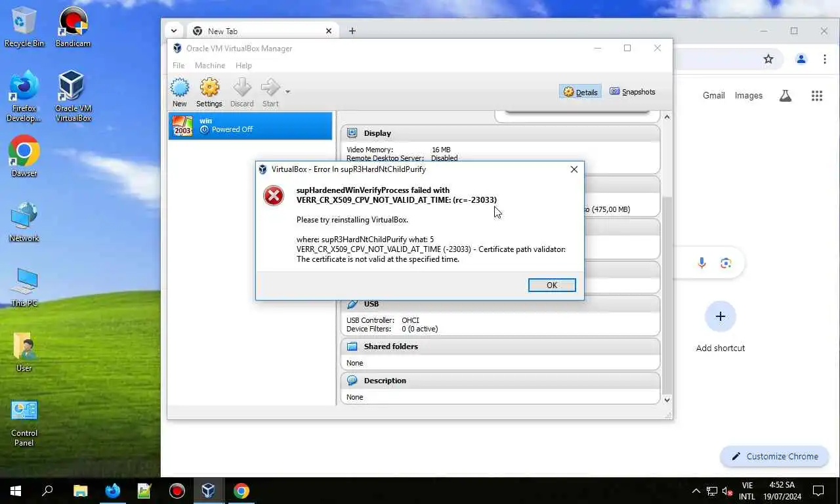This screenshot has height=504, width=840.
Task: Open Control Panel desktop icon
Action: [x=24, y=423]
